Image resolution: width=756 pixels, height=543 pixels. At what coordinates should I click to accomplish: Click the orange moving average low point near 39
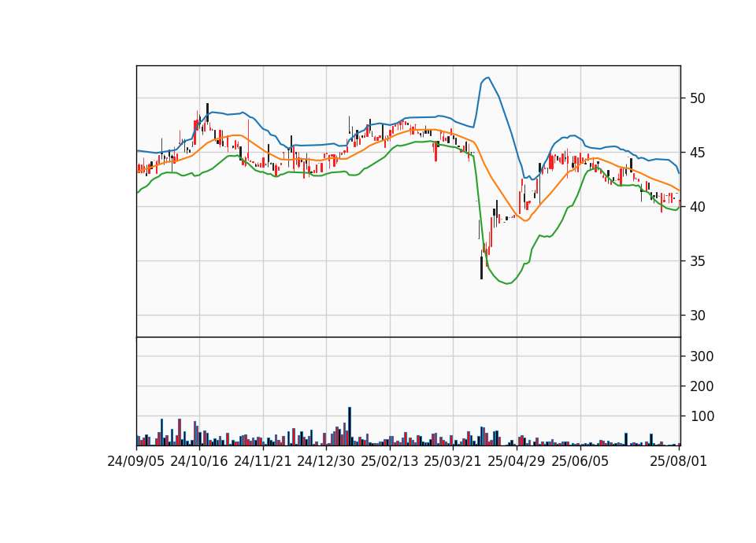526,220
